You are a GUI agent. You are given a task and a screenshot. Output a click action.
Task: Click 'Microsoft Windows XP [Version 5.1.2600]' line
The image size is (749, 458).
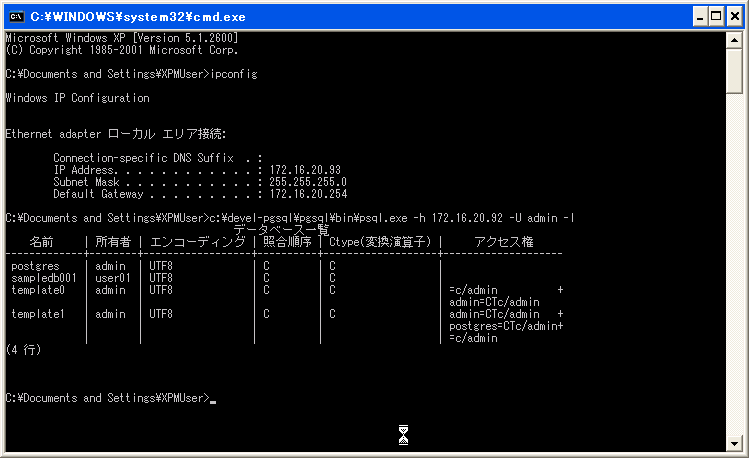[x=122, y=38]
